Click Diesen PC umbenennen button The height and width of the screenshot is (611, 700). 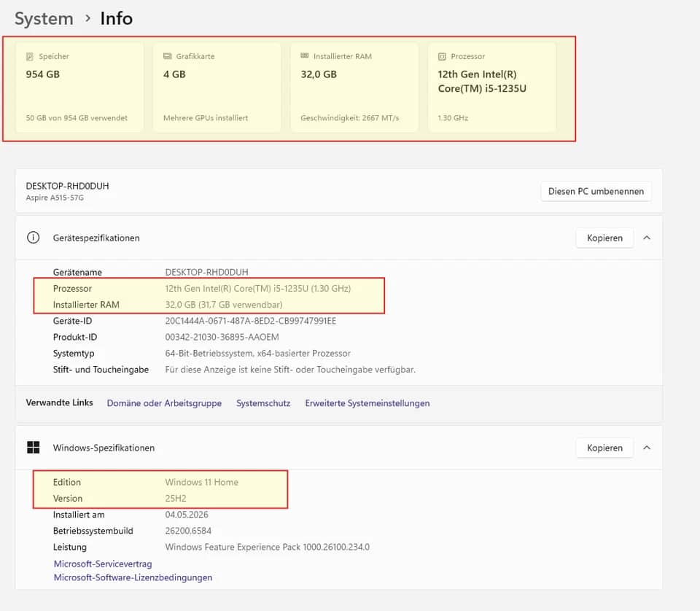pos(596,191)
